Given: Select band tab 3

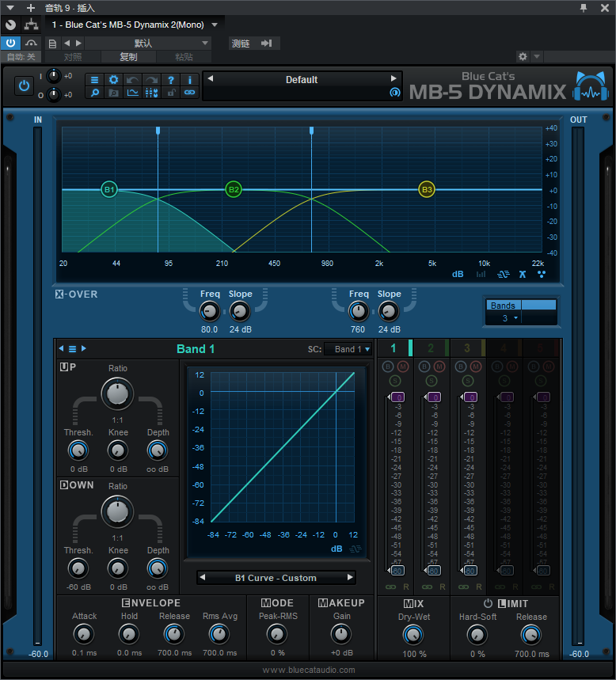Looking at the screenshot, I should click(468, 348).
